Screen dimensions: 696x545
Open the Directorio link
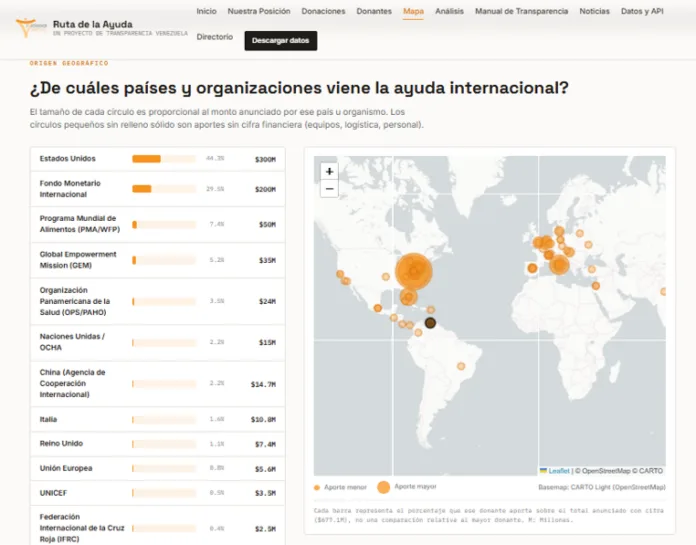point(214,37)
